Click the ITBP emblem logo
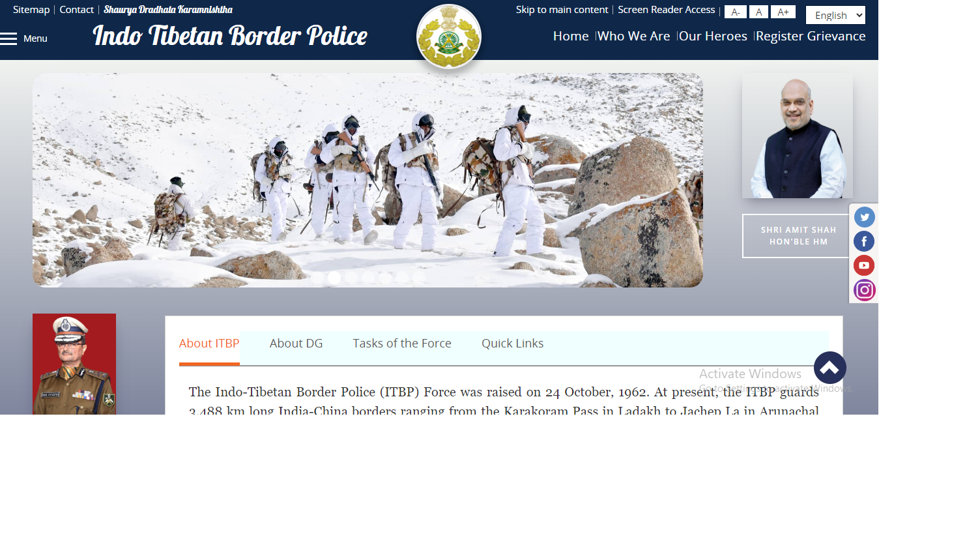Image resolution: width=980 pixels, height=545 pixels. point(449,37)
